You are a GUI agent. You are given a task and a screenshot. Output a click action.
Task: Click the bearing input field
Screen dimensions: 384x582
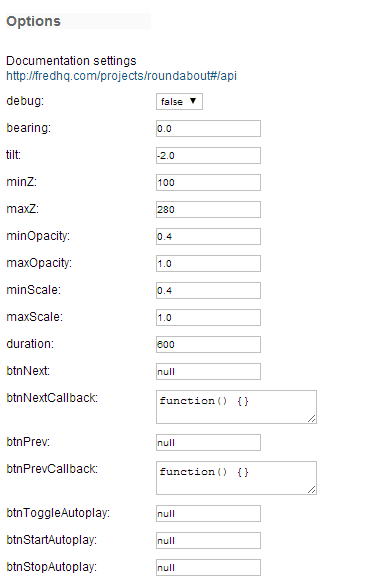(x=208, y=128)
